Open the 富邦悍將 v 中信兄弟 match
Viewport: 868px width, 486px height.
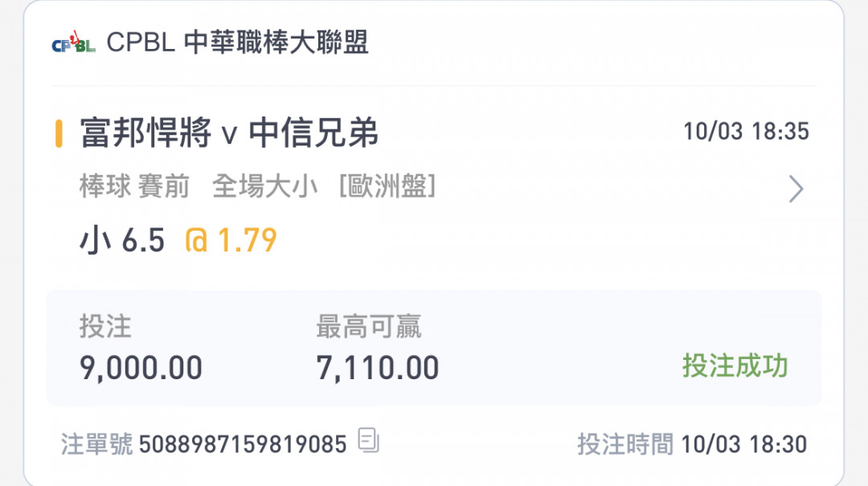point(229,133)
